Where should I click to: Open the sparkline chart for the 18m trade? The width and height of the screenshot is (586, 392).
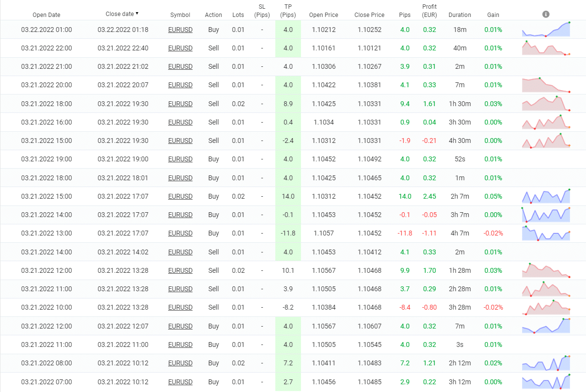546,30
